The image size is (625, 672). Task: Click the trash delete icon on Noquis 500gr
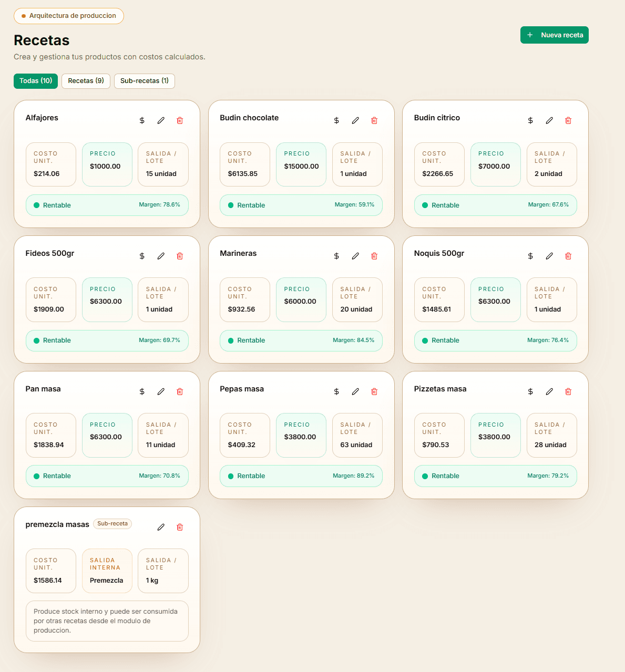(568, 256)
